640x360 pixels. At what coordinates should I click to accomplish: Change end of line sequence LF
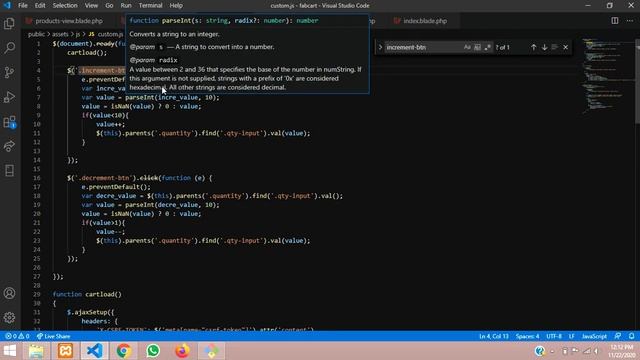click(571, 336)
